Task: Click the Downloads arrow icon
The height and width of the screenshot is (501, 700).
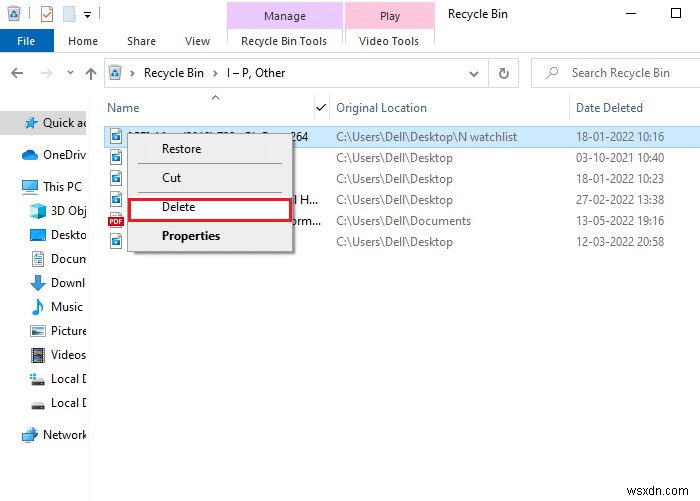Action: click(x=38, y=283)
